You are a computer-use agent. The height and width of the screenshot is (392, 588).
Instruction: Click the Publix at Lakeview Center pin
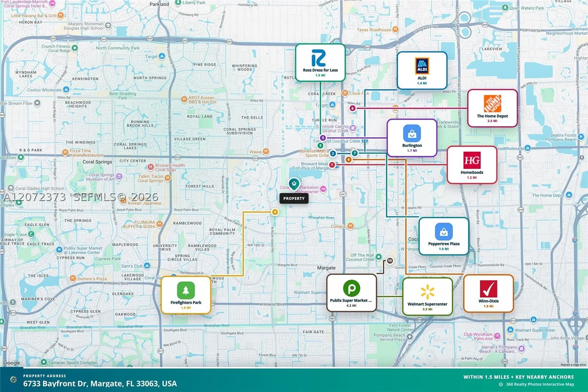pyautogui.click(x=59, y=250)
